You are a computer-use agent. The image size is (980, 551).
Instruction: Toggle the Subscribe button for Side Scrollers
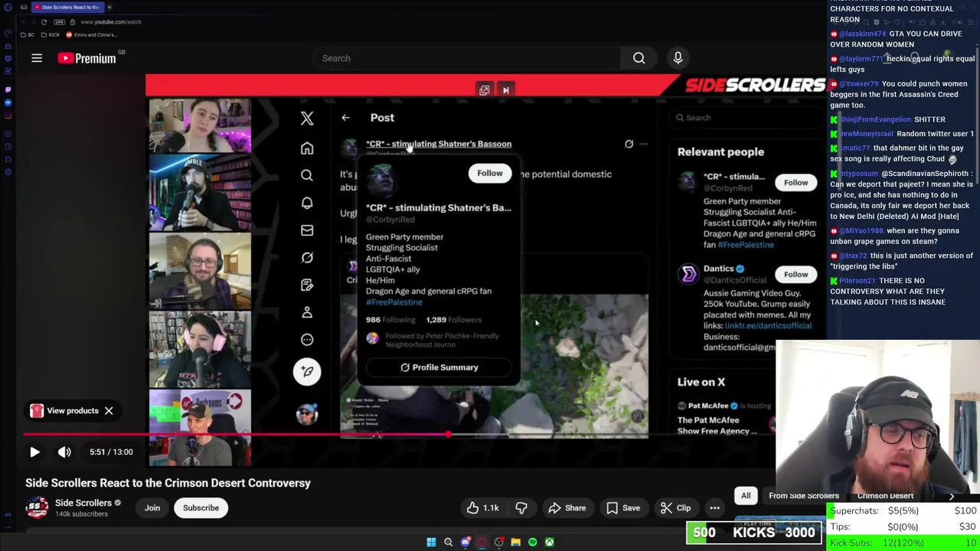point(201,508)
